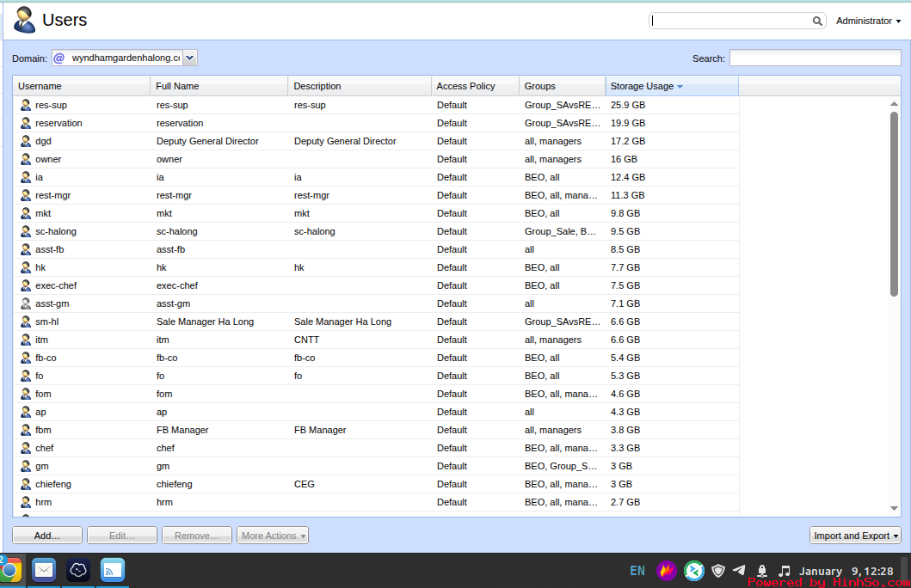
Task: Click the magnifier icon in top search box
Action: pyautogui.click(x=817, y=21)
